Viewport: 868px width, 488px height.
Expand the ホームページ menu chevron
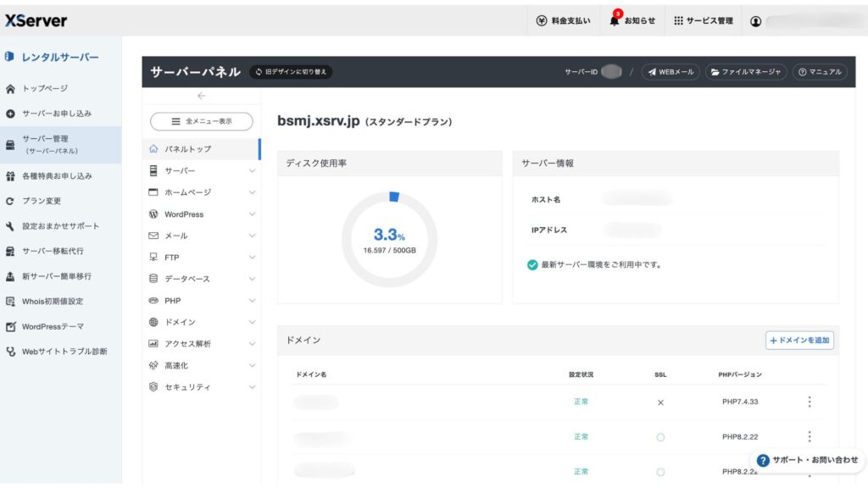point(252,192)
